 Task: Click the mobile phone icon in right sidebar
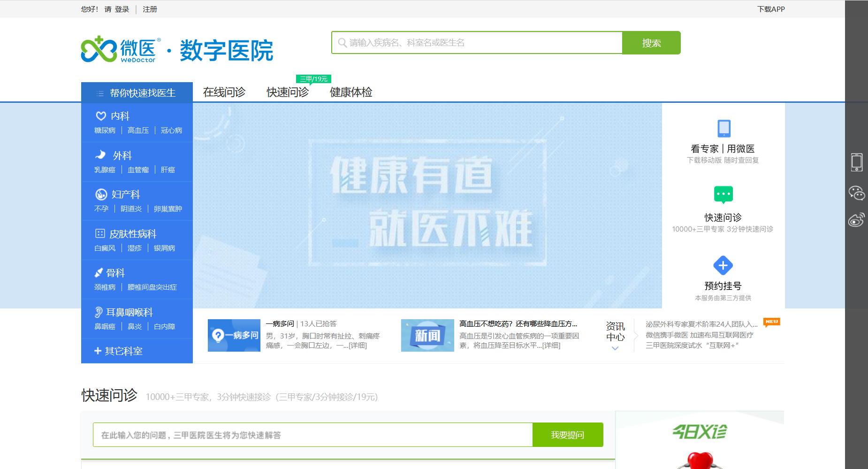[x=856, y=162]
